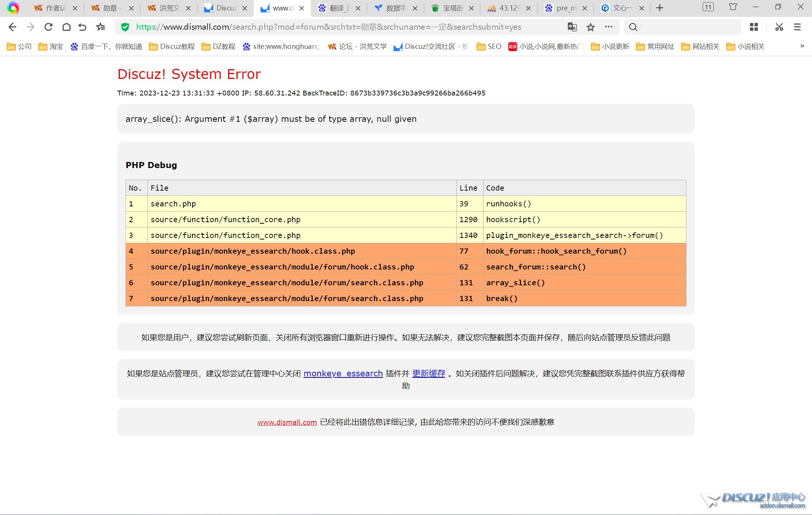Go back to the previous page
812x515 pixels.
(x=12, y=27)
